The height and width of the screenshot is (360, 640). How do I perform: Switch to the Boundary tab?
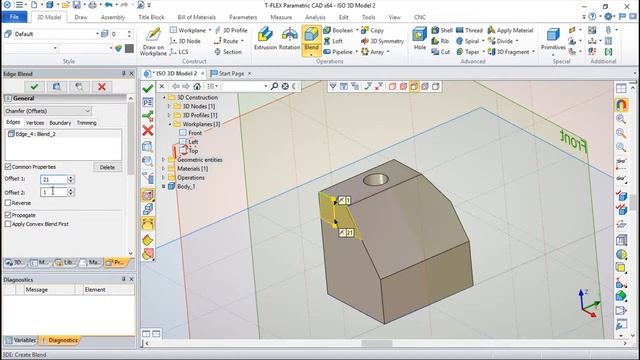click(x=60, y=123)
